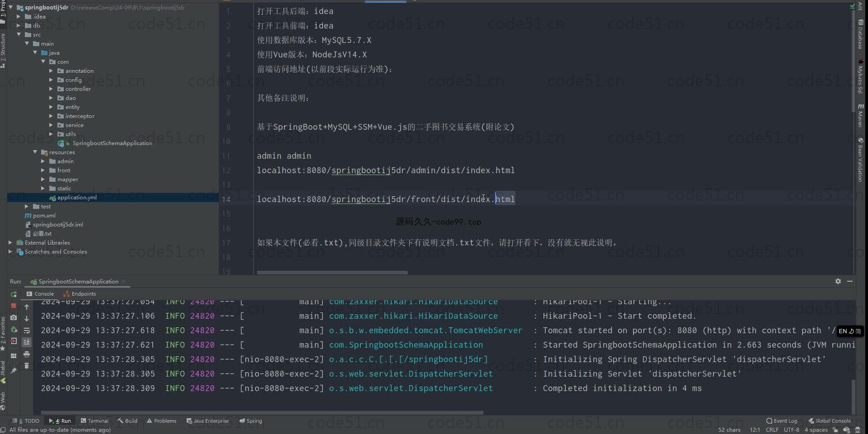The height and width of the screenshot is (434, 868).
Task: Switch to the Console tab
Action: pyautogui.click(x=40, y=294)
